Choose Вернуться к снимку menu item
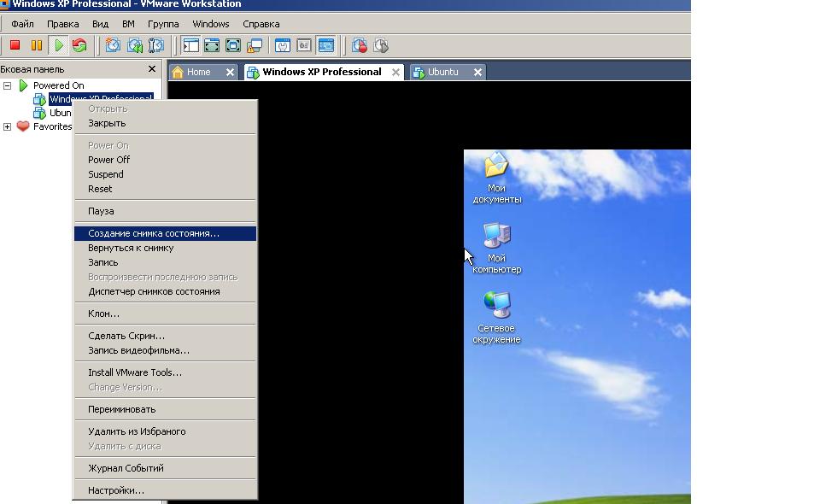This screenshot has width=820, height=504. coord(165,248)
